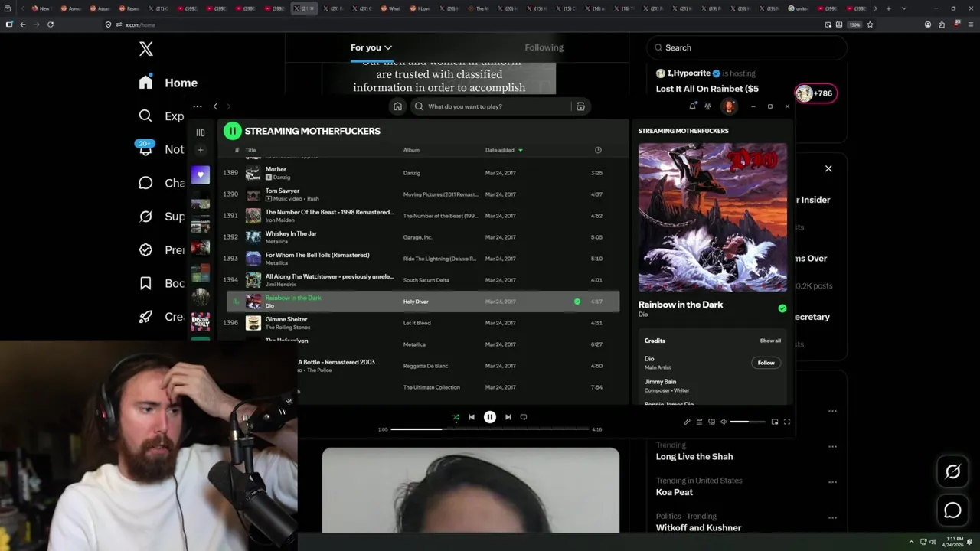Screen dimensions: 980x551
Task: Open more options for Koa Peat trend
Action: (832, 482)
